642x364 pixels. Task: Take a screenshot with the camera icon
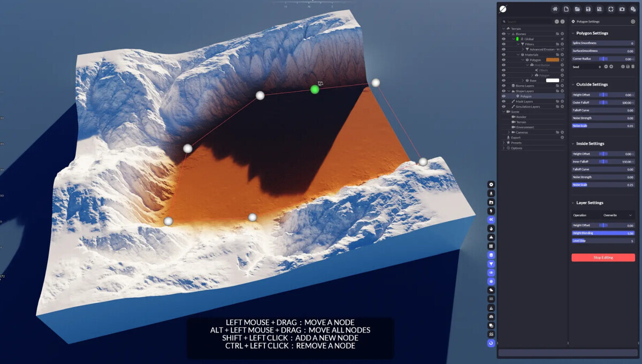(x=622, y=9)
